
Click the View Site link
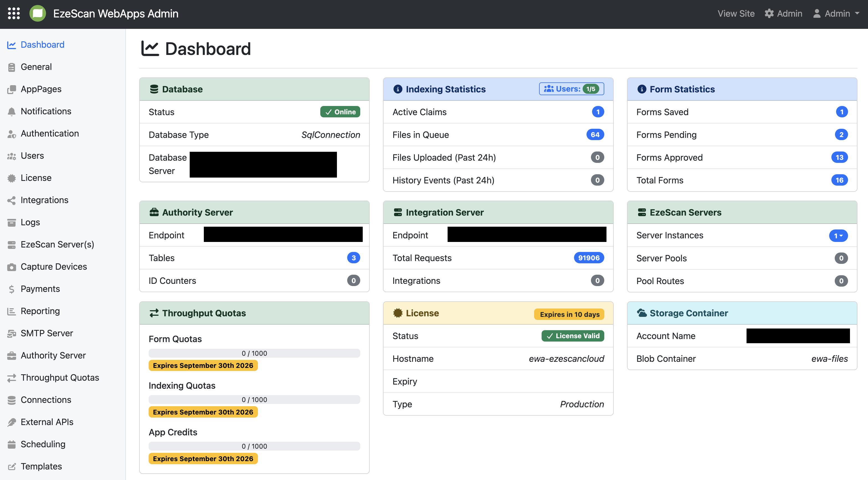[735, 14]
